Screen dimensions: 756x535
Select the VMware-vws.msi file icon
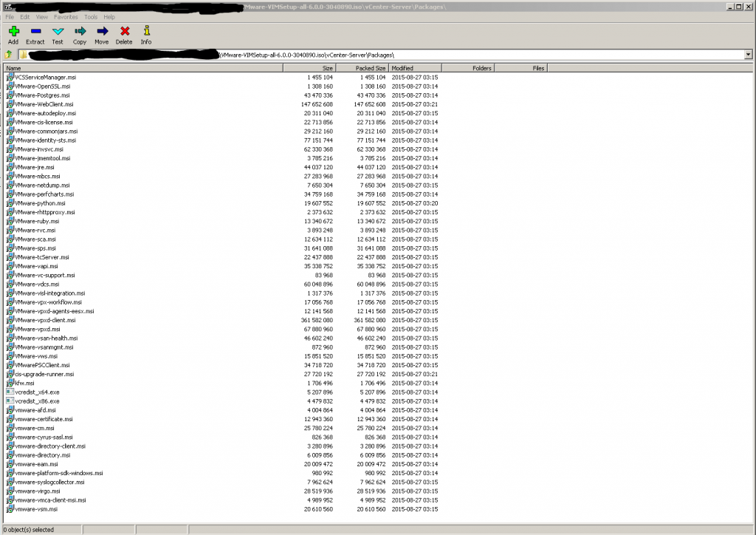pyautogui.click(x=10, y=356)
